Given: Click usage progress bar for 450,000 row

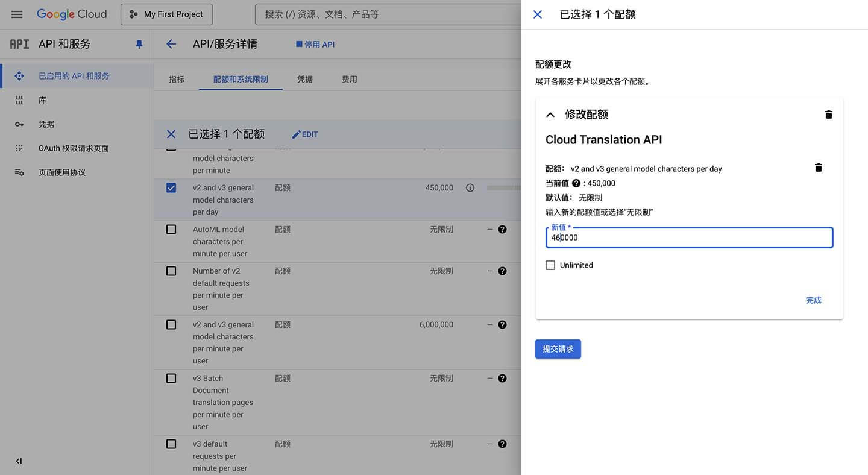Looking at the screenshot, I should (x=504, y=188).
